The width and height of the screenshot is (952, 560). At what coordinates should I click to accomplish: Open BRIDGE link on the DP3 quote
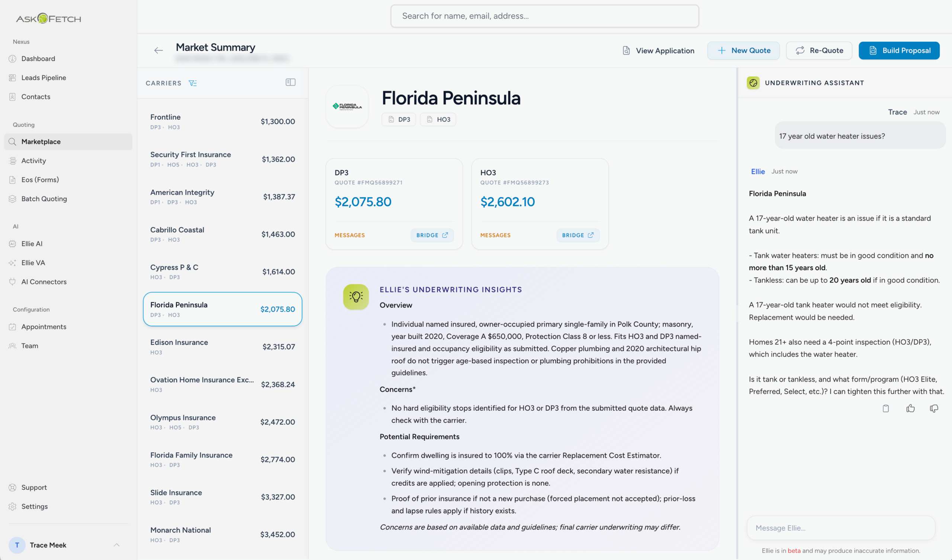[x=432, y=235]
